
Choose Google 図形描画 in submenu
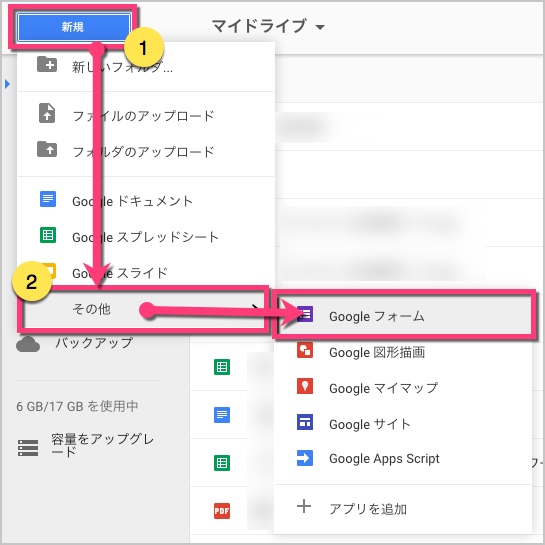377,352
